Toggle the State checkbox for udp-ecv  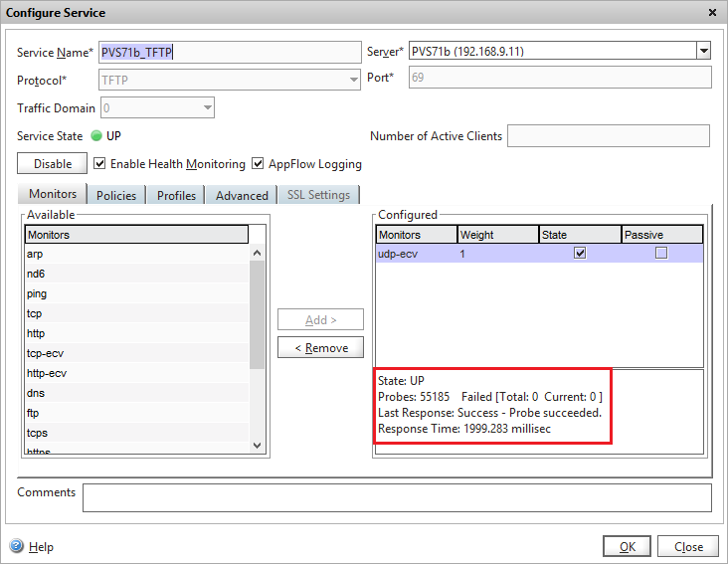pos(580,254)
